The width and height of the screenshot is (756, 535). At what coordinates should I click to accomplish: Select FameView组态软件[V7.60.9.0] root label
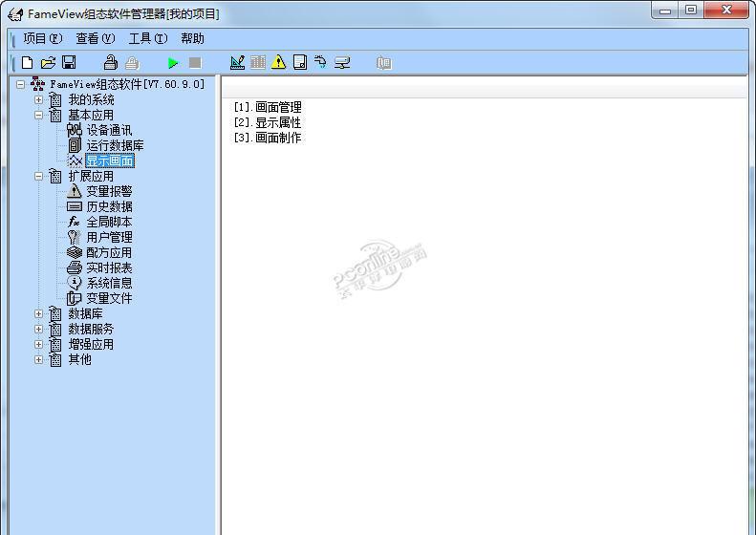click(127, 84)
